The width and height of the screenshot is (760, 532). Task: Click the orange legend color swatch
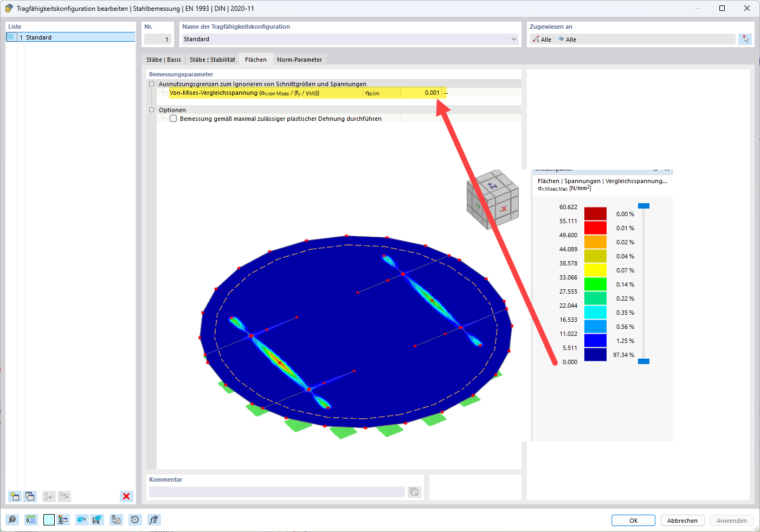[x=595, y=242]
